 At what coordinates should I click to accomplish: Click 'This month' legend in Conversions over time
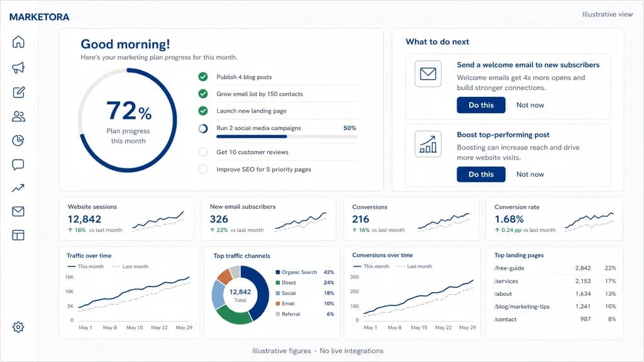coord(371,266)
